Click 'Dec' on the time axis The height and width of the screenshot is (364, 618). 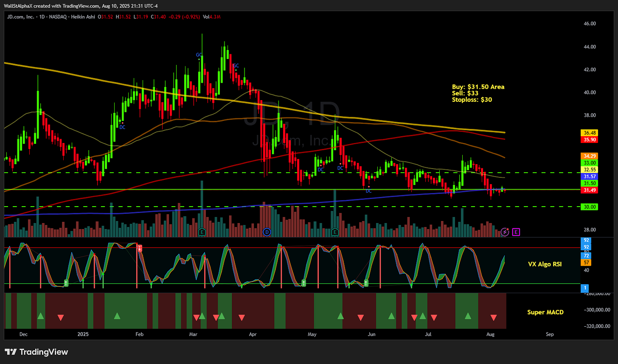pyautogui.click(x=23, y=334)
